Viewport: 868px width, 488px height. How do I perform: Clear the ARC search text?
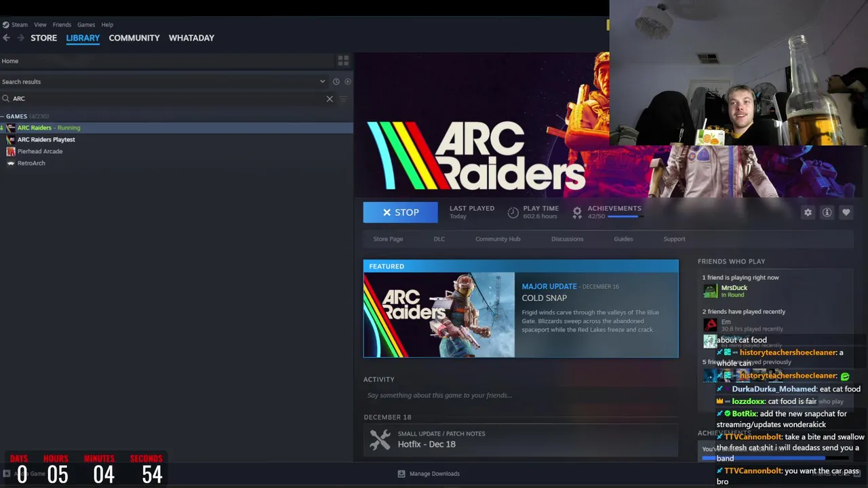tap(330, 99)
